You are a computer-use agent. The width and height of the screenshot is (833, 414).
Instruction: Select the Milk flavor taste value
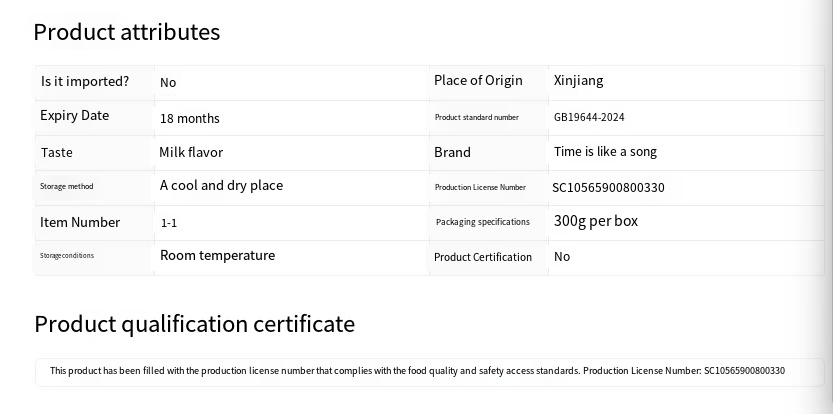(x=191, y=152)
